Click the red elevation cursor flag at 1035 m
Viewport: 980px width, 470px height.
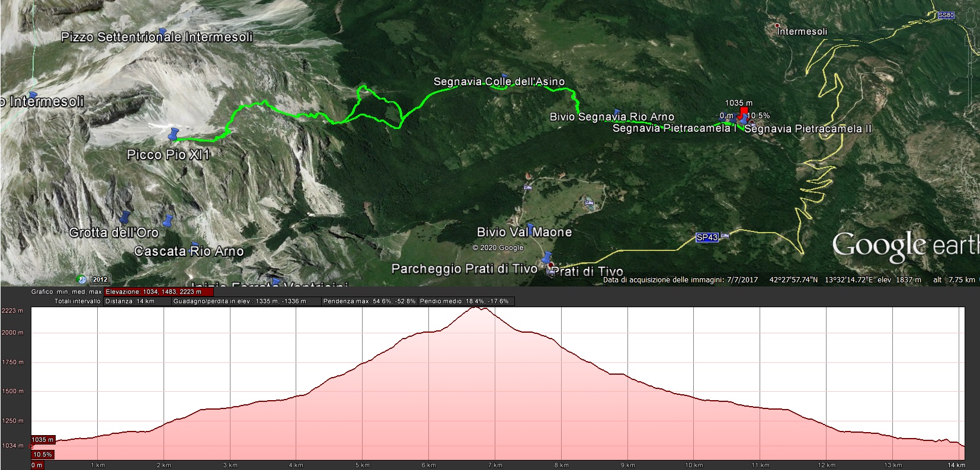[x=744, y=112]
